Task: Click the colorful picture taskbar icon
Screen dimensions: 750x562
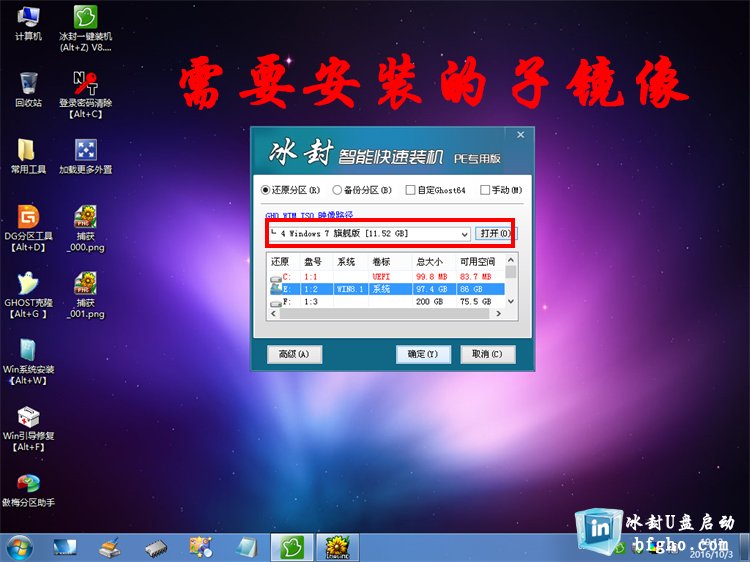Action: 200,548
